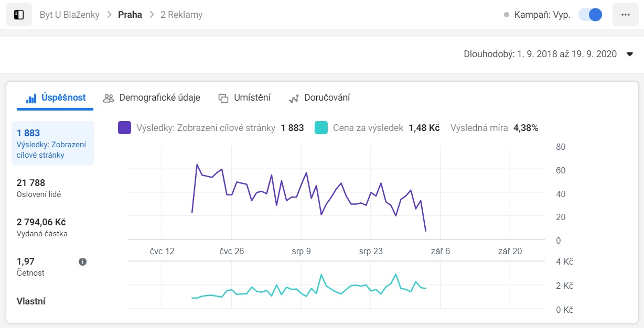Click the info icon next to Četnost

tap(82, 261)
